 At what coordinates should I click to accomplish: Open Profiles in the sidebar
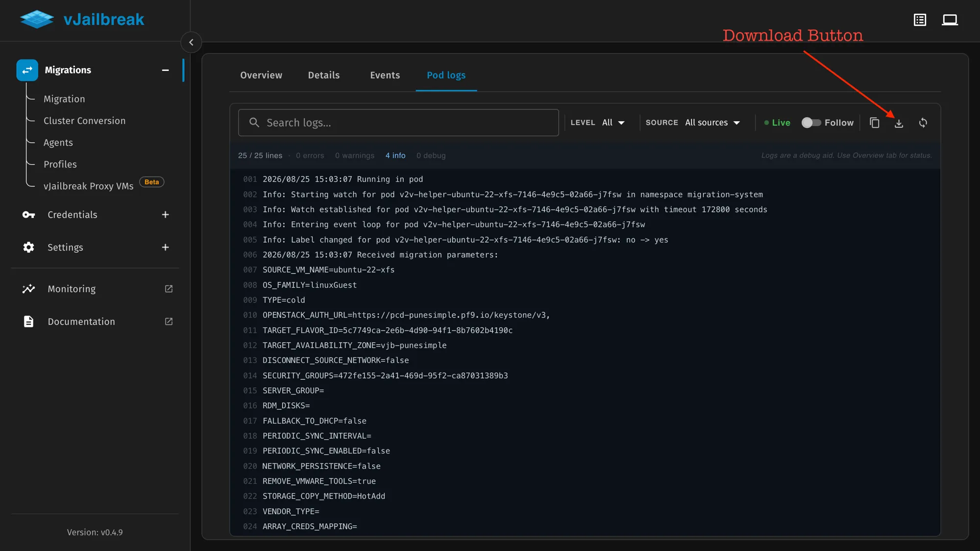point(60,164)
